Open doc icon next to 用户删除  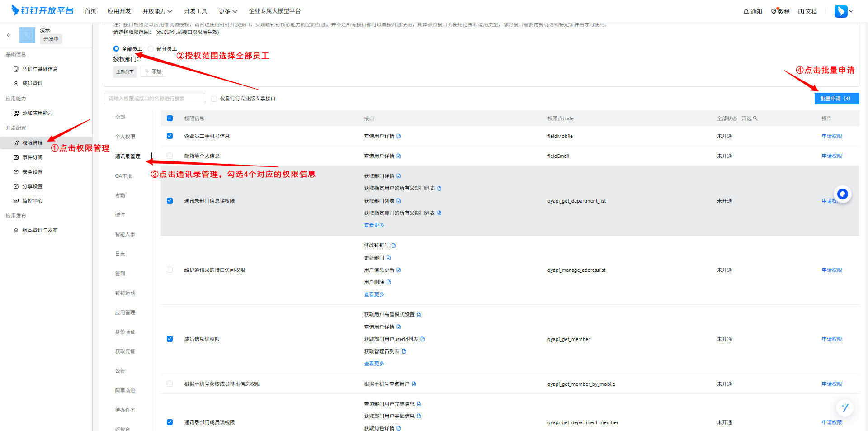pos(388,282)
